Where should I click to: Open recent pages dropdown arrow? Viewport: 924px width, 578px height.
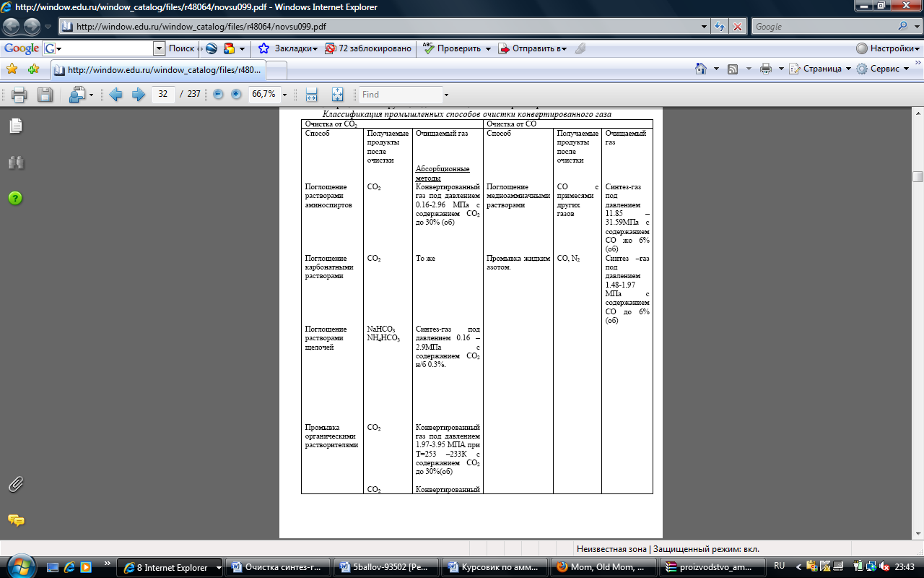tap(48, 27)
